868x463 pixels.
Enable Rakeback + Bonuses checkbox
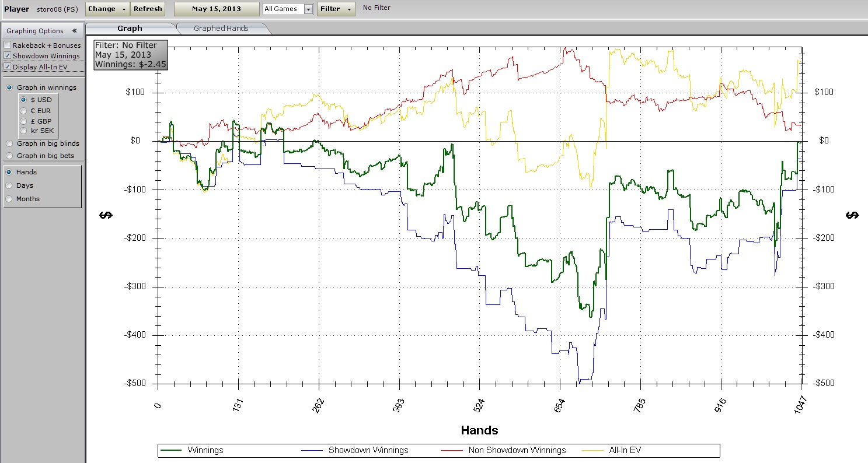(8, 45)
